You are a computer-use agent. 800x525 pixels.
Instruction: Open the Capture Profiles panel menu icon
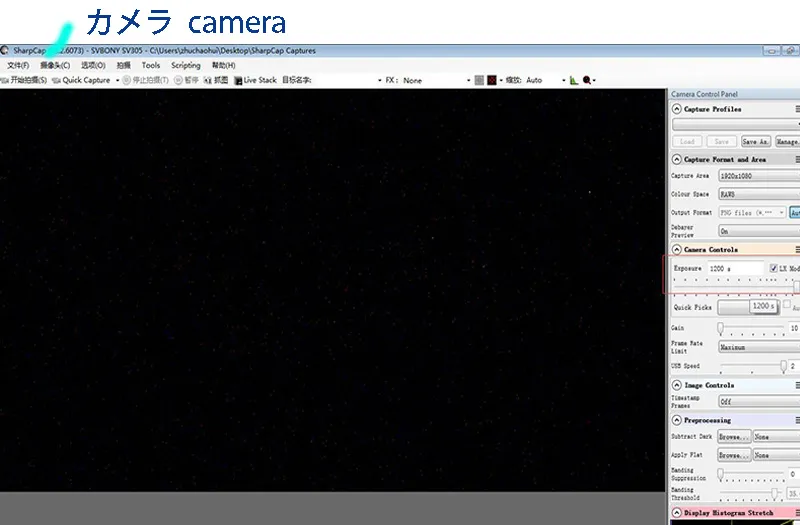point(796,109)
